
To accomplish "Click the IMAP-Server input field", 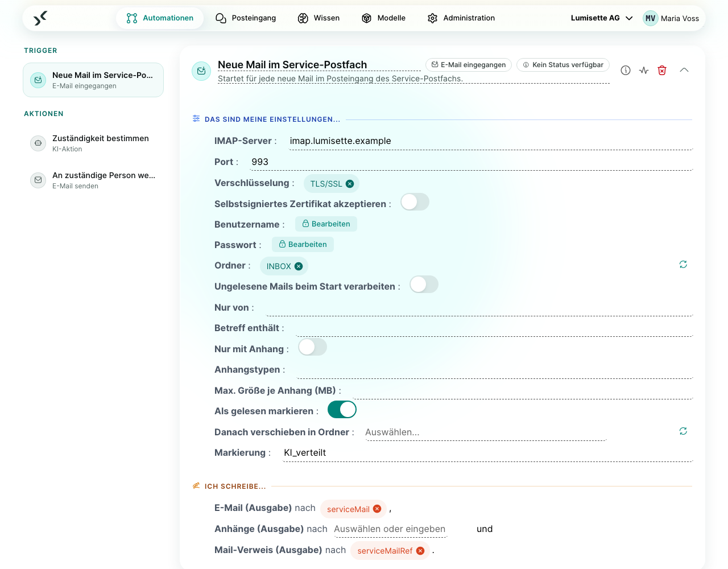I will tap(491, 141).
